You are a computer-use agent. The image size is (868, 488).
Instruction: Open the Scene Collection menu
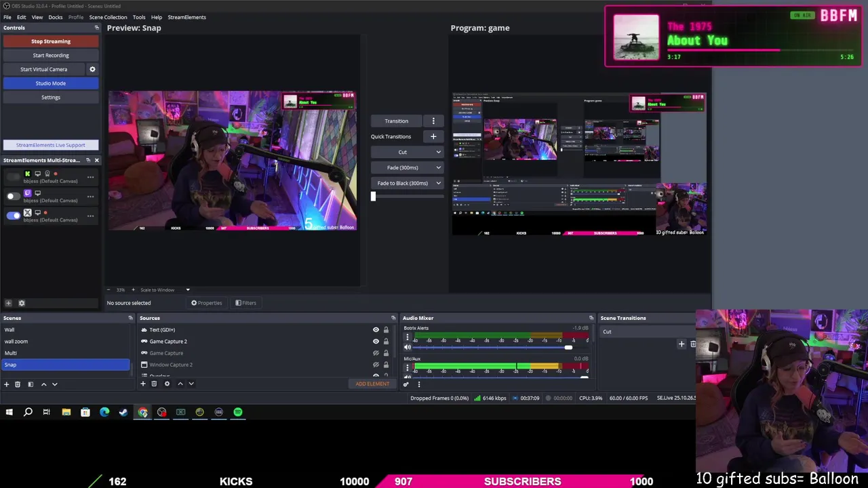pyautogui.click(x=108, y=17)
